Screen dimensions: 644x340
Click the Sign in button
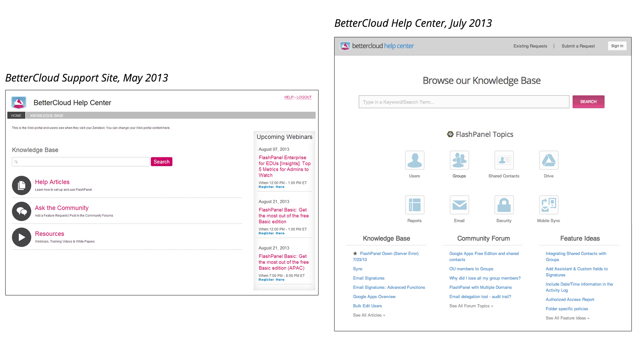(x=617, y=46)
